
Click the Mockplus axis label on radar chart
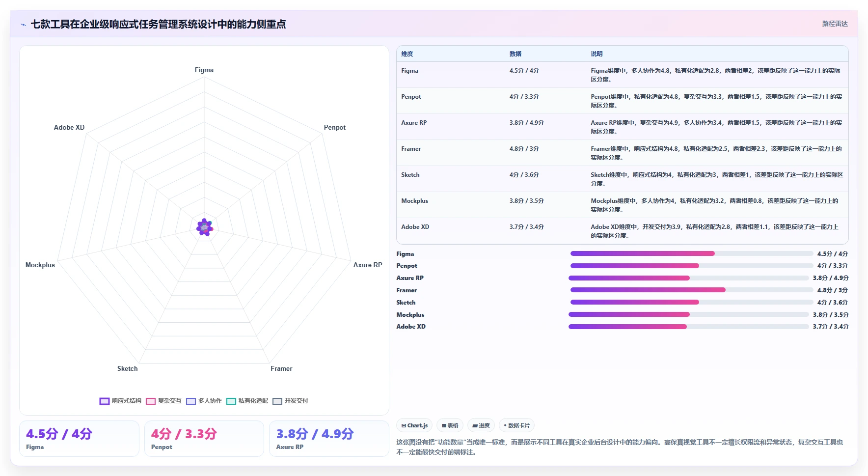[40, 265]
